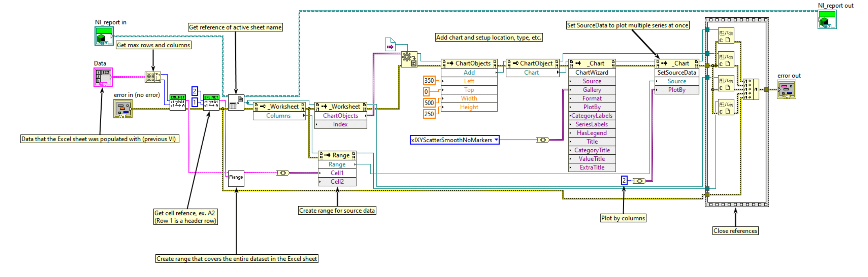This screenshot has width=868, height=277.
Task: Select the 'Close references' comment label
Action: point(735,231)
